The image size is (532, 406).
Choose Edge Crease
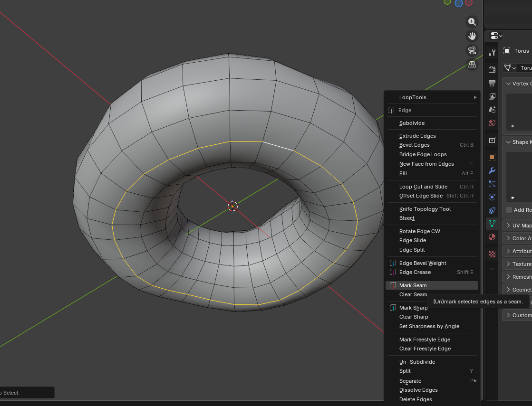pos(432,272)
